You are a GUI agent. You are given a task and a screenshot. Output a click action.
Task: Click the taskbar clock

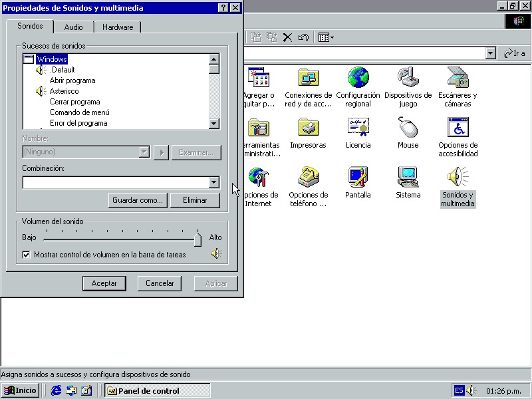click(503, 391)
